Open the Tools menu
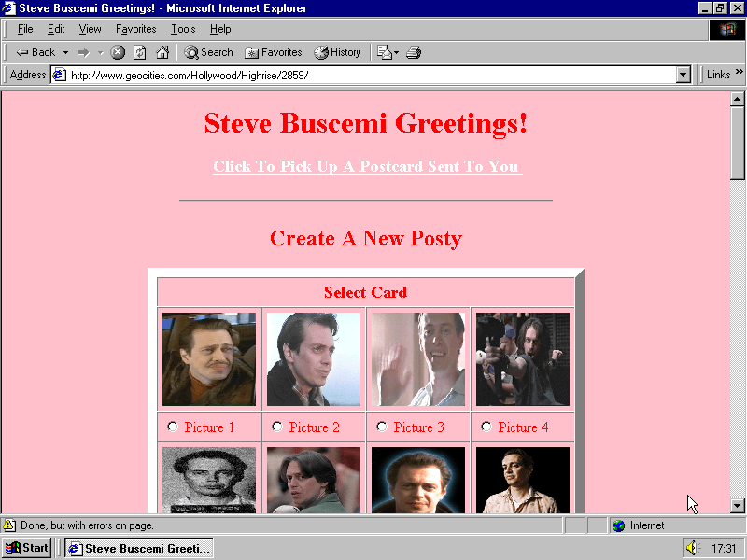This screenshot has width=747, height=560. tap(183, 29)
